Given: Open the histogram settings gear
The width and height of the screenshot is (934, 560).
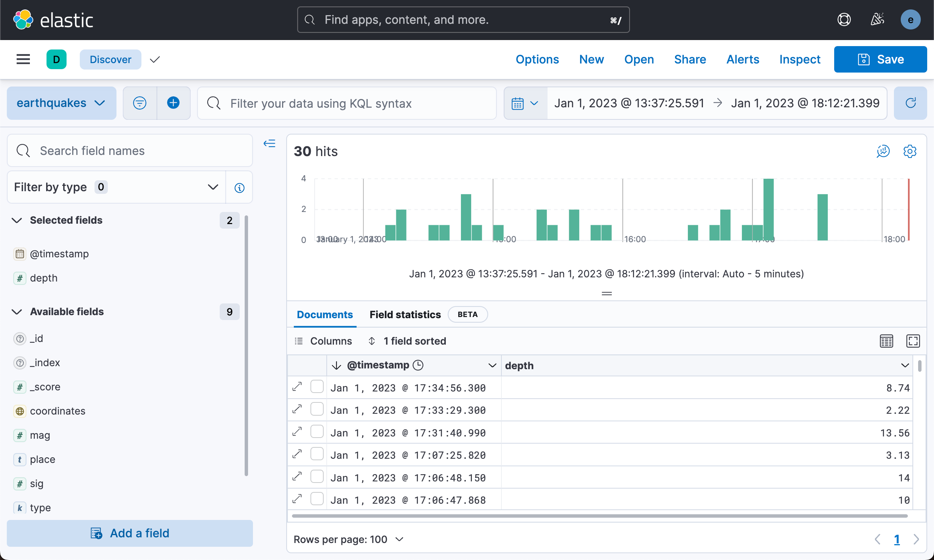Looking at the screenshot, I should coord(910,151).
